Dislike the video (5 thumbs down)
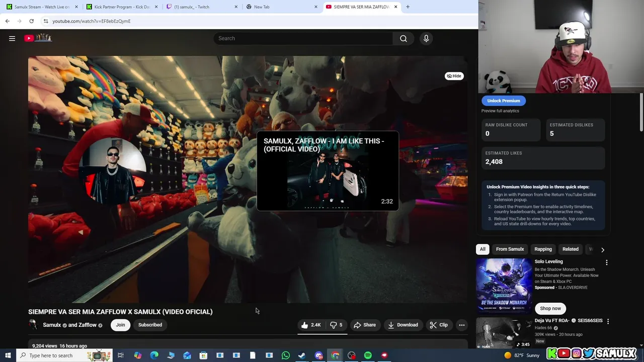The height and width of the screenshot is (362, 644). tap(336, 325)
